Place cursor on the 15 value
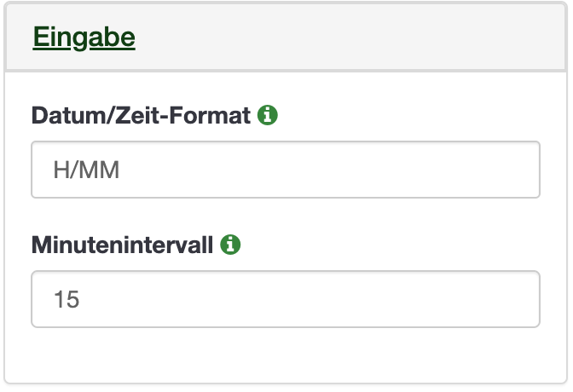The width and height of the screenshot is (573, 392). pos(67,299)
